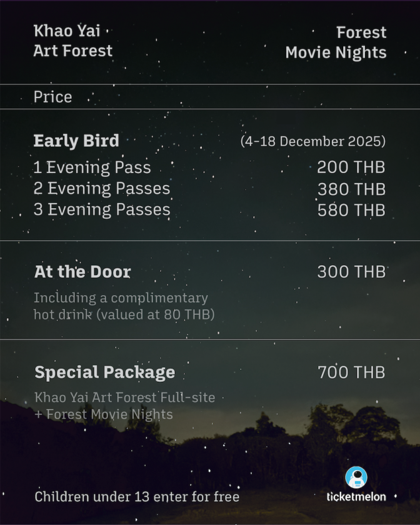Image resolution: width=420 pixels, height=525 pixels.
Task: Click the 700 THB package price
Action: point(351,372)
